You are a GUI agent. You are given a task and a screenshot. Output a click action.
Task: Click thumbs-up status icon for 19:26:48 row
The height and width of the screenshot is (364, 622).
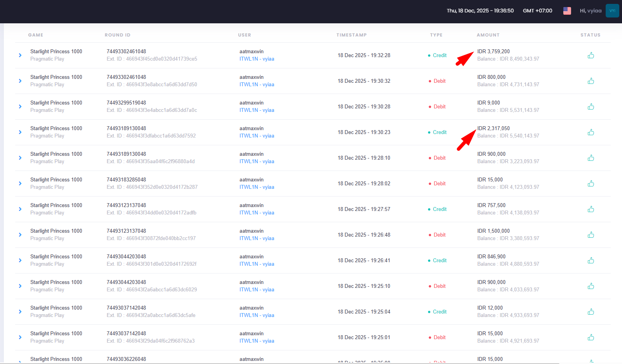pos(591,235)
